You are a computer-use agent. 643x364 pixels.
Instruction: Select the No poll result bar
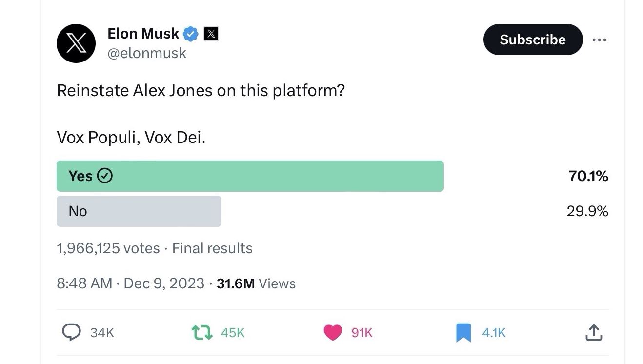click(139, 211)
